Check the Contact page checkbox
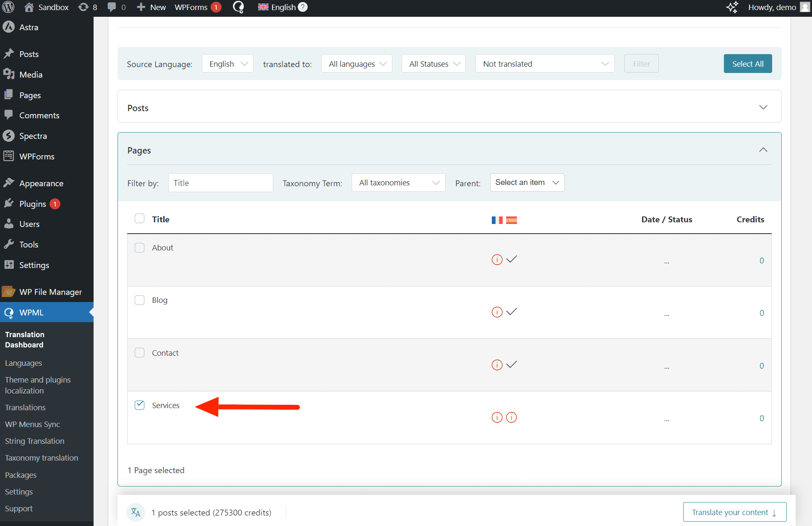This screenshot has width=812, height=526. point(140,352)
